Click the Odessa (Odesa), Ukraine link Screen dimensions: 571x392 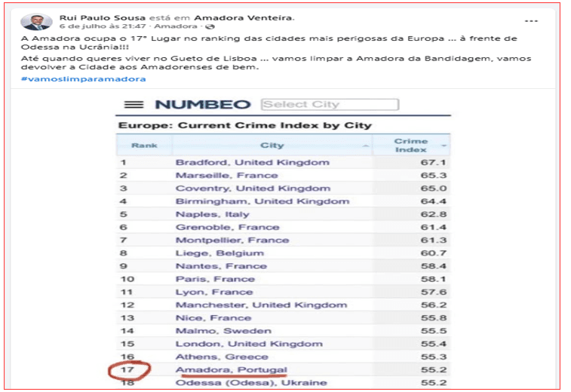click(251, 382)
